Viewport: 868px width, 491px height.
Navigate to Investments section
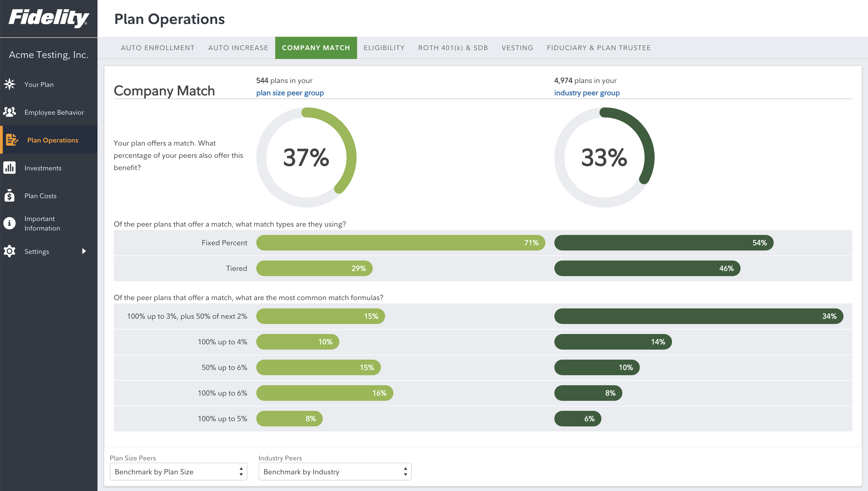48,168
